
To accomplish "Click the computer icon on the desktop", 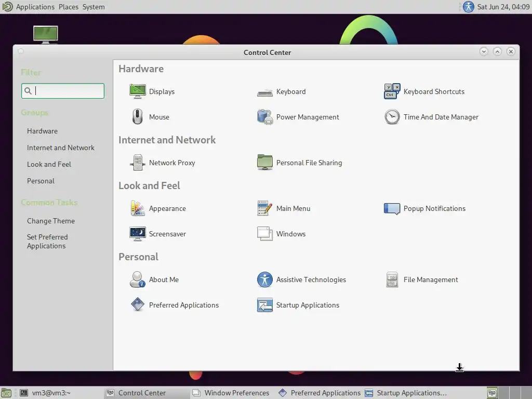I will pyautogui.click(x=46, y=35).
